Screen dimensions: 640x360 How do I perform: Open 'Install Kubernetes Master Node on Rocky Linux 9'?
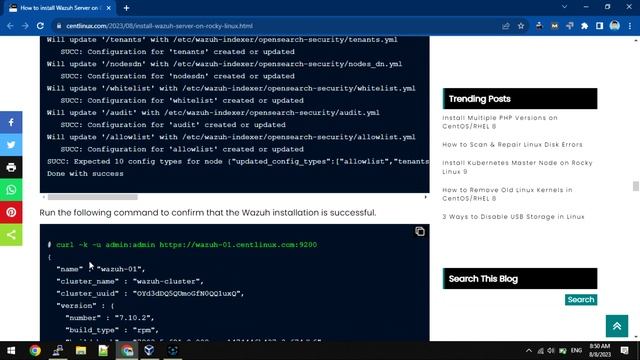(517, 167)
